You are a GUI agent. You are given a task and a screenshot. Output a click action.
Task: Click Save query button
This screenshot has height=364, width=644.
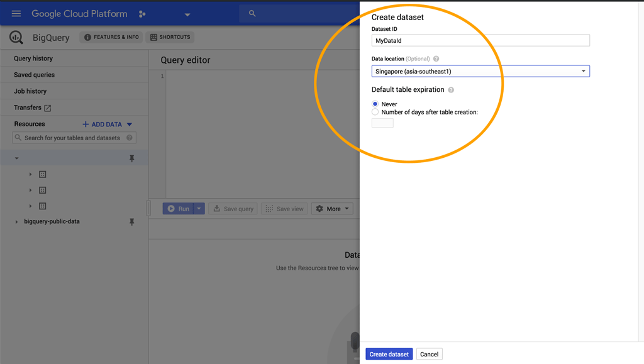coord(233,209)
